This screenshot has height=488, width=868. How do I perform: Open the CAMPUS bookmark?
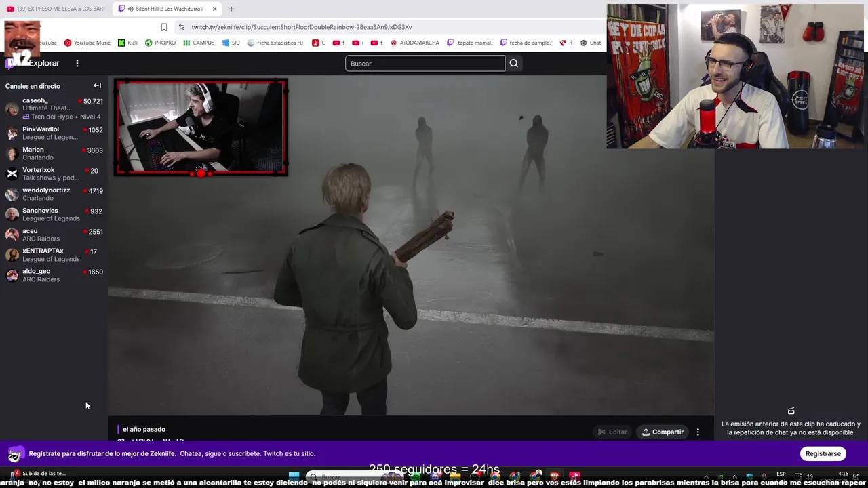tap(199, 43)
